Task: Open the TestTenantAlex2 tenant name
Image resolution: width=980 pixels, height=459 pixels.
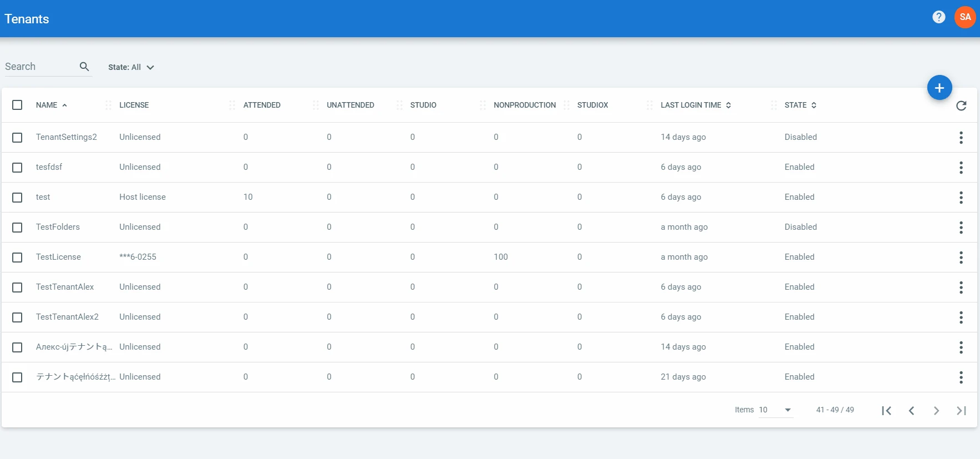Action: [67, 317]
